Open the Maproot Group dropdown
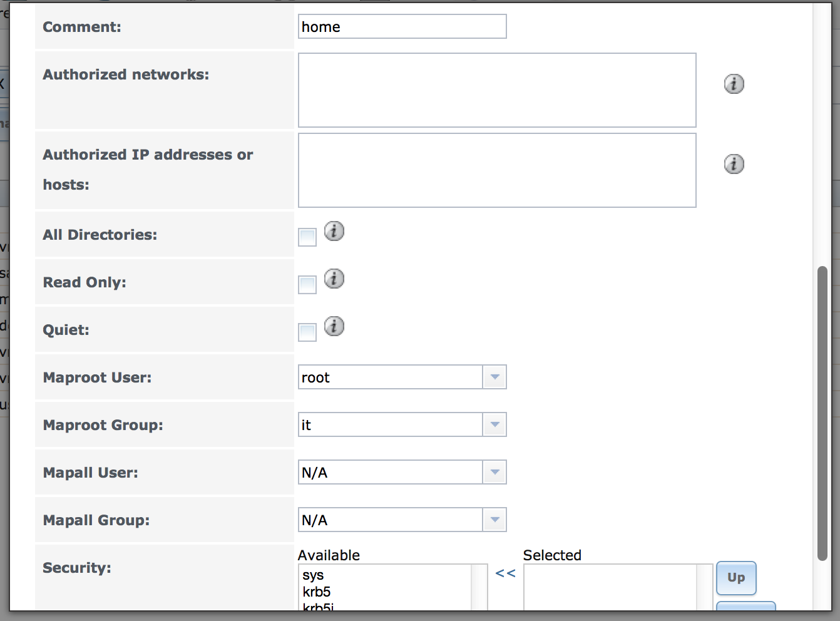The width and height of the screenshot is (840, 621). pyautogui.click(x=494, y=424)
